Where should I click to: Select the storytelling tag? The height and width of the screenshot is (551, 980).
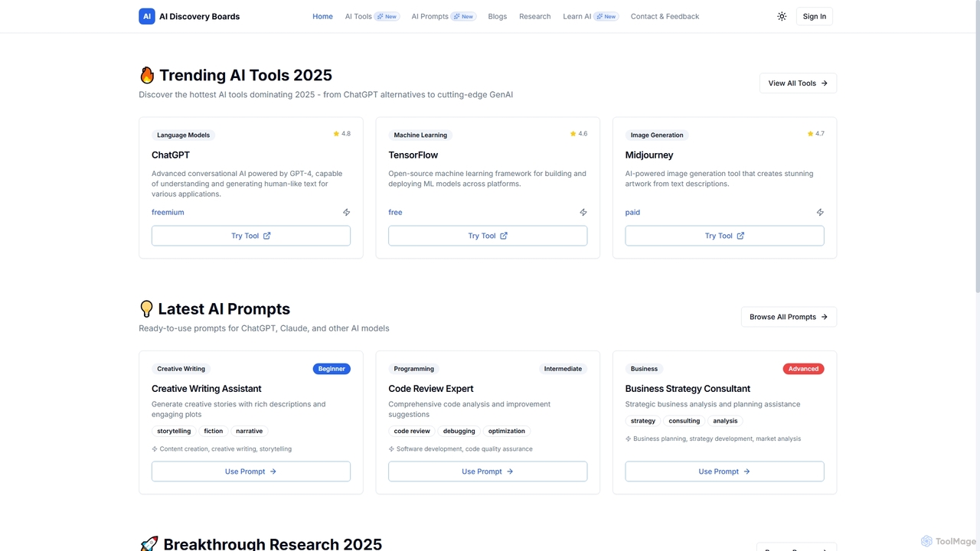pyautogui.click(x=175, y=432)
